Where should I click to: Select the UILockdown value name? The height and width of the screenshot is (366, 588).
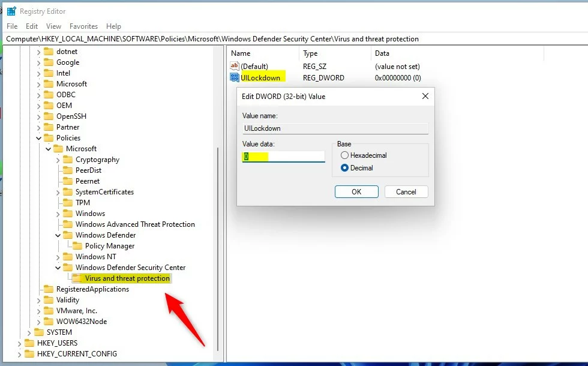260,77
